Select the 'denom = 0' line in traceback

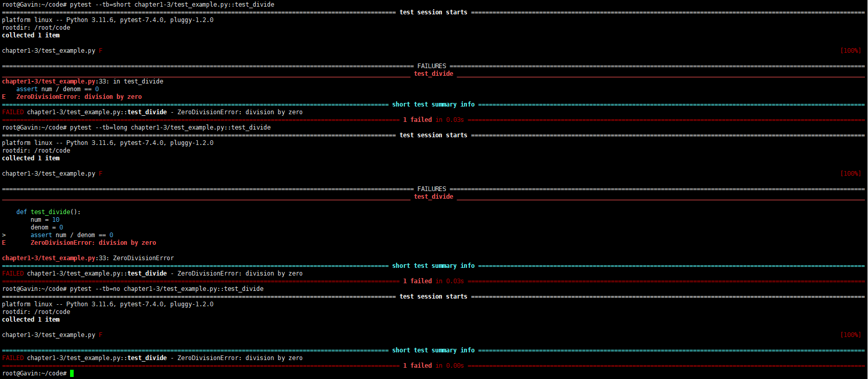pyautogui.click(x=47, y=227)
